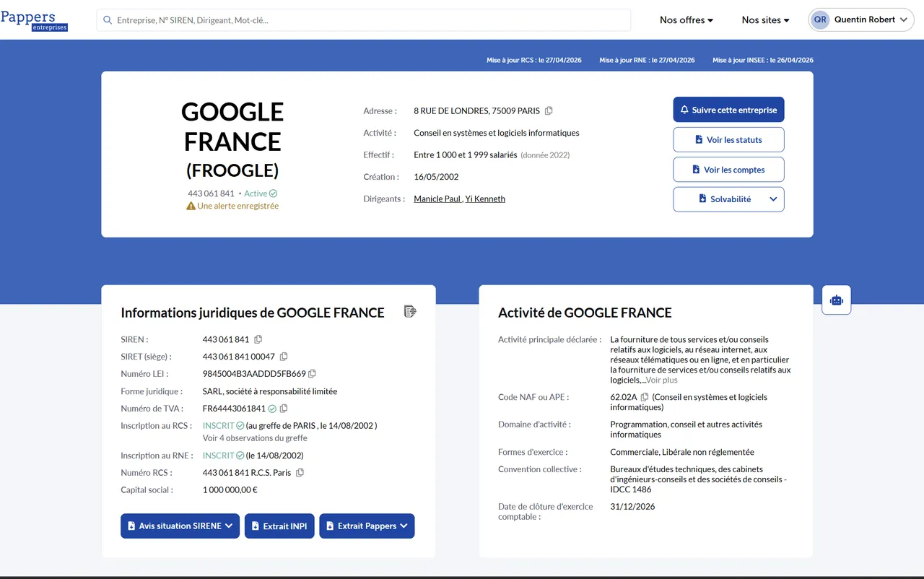Copy the Numéro LEI value
The height and width of the screenshot is (579, 924).
[312, 374]
